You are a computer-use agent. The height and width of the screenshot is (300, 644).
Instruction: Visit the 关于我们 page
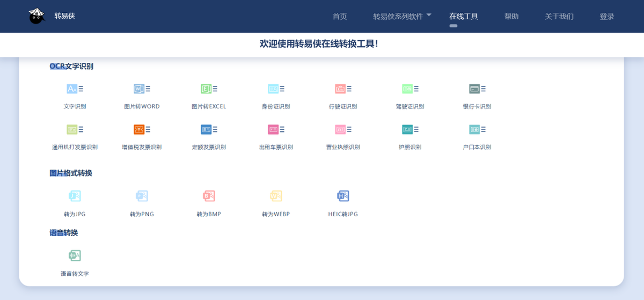559,17
